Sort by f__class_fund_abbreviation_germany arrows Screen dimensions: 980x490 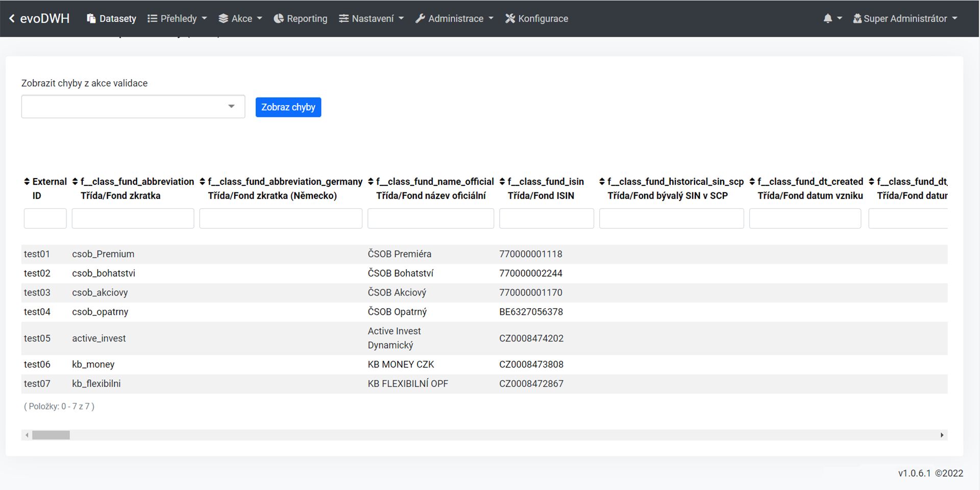[202, 182]
